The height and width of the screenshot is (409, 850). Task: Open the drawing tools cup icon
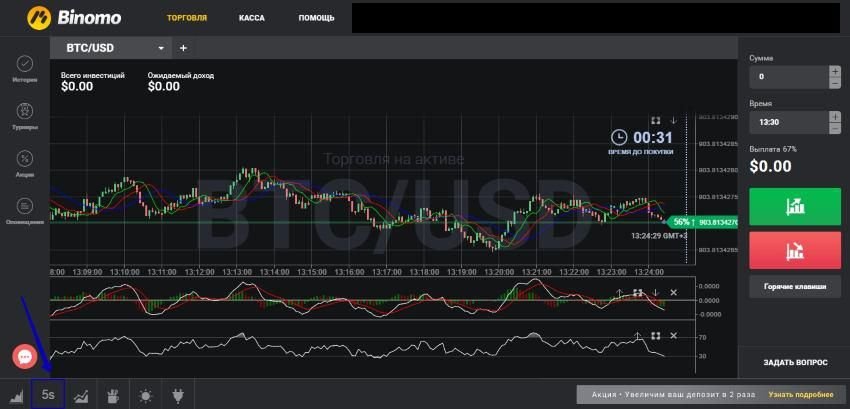[113, 396]
